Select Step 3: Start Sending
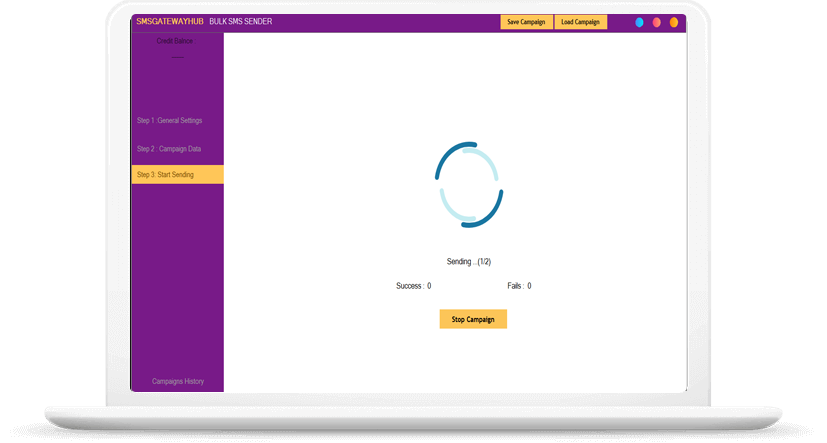The width and height of the screenshot is (827, 443). click(166, 175)
